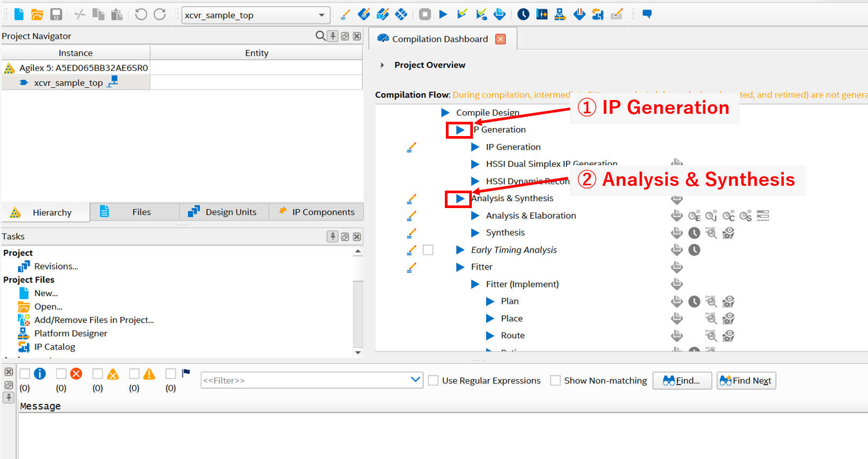
Task: Switch to the IP Components tab
Action: [x=316, y=212]
